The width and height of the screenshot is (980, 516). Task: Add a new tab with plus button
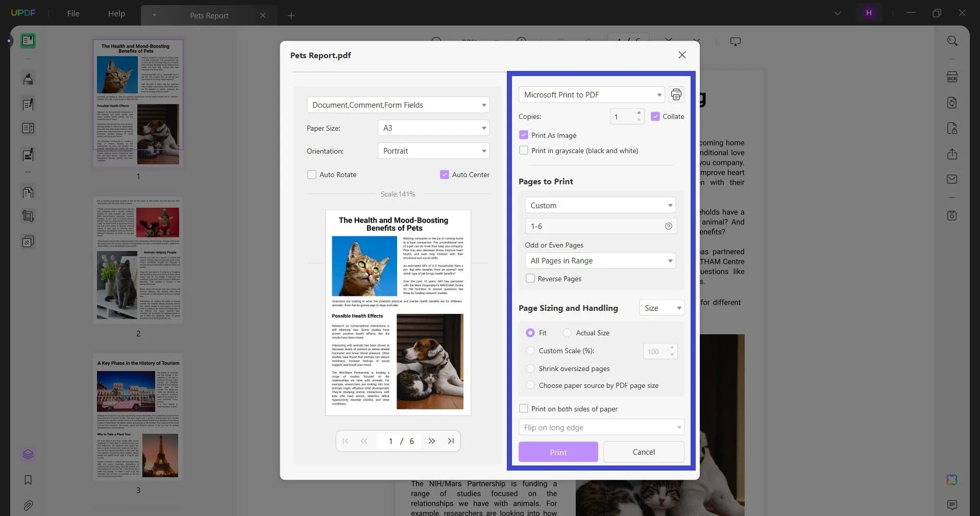point(291,15)
